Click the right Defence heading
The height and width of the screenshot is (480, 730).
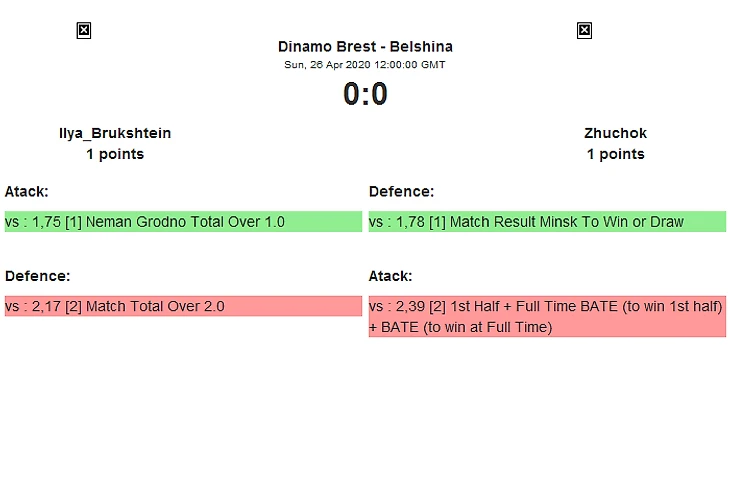click(401, 191)
